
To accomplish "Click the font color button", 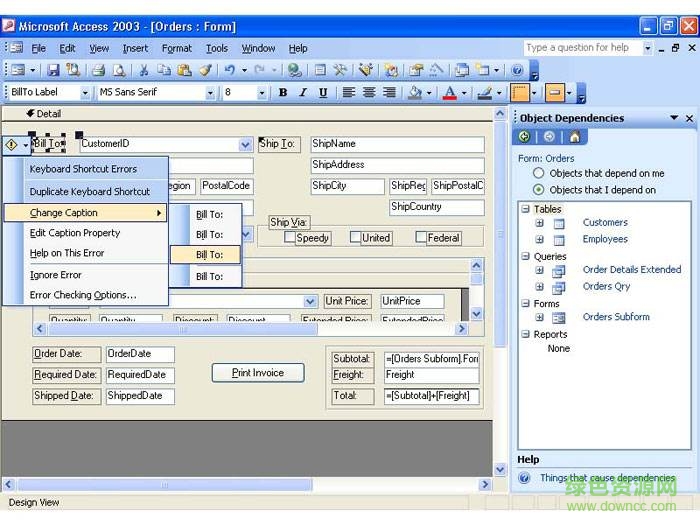I will pos(449,93).
